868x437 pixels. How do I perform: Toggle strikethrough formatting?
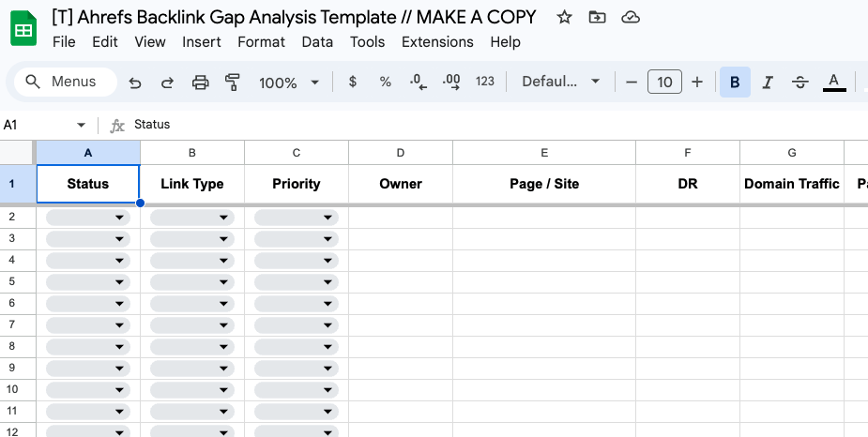pos(800,83)
